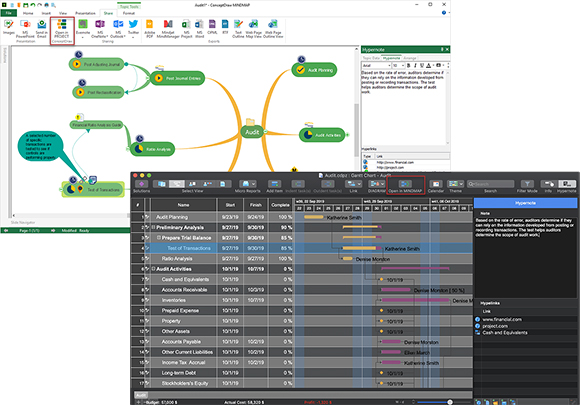Click the Evernote share icon

point(83,28)
